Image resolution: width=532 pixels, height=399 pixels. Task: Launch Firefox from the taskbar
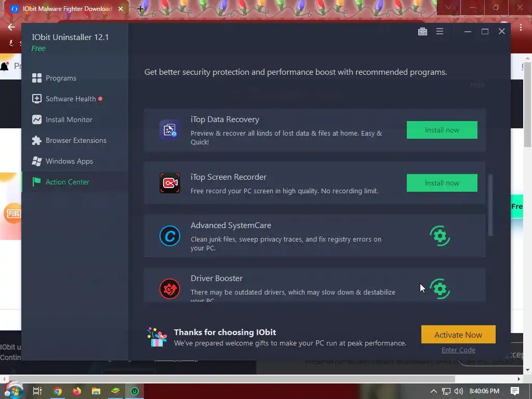(77, 391)
